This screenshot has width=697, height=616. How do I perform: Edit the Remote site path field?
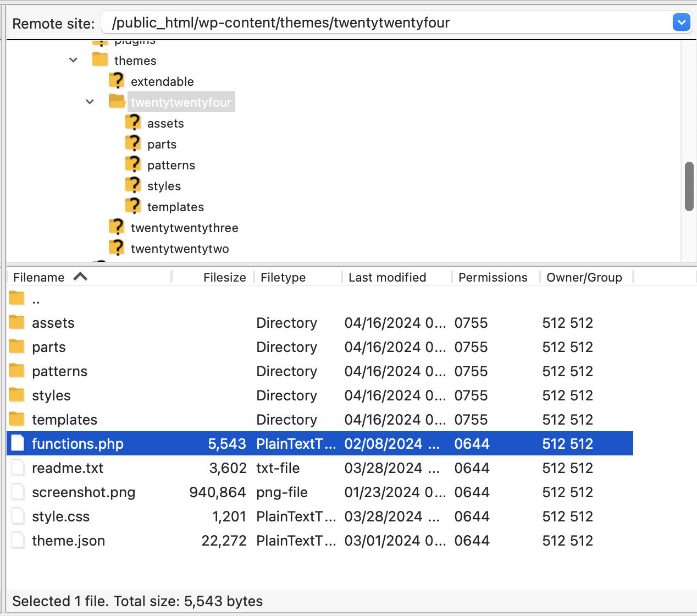[386, 23]
